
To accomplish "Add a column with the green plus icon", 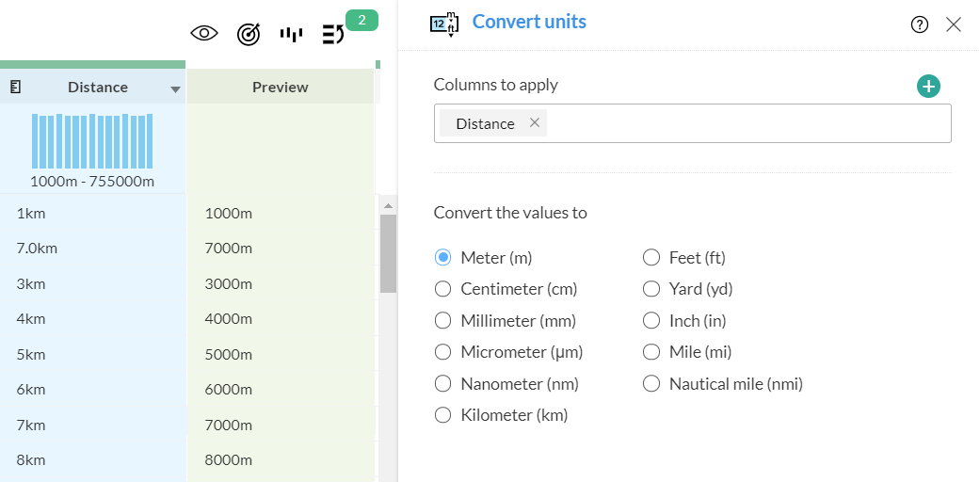I will coord(928,87).
